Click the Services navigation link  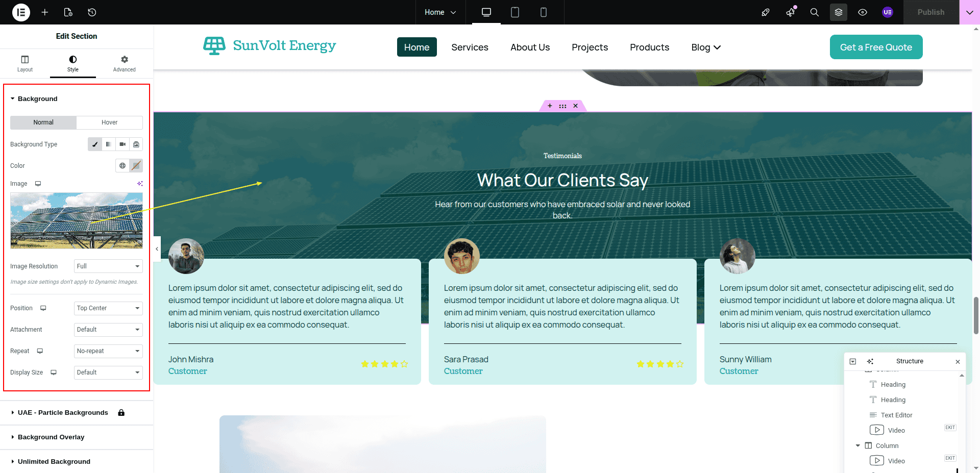tap(470, 47)
